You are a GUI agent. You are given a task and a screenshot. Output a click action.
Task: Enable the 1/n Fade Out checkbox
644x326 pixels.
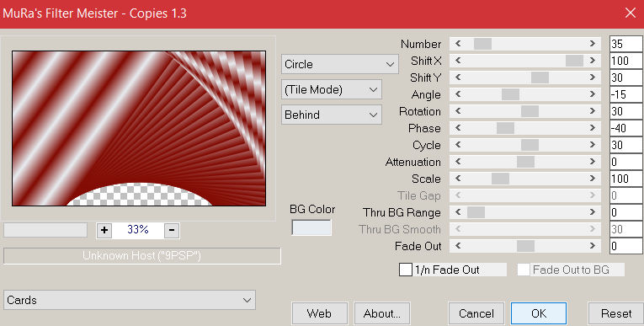click(406, 270)
